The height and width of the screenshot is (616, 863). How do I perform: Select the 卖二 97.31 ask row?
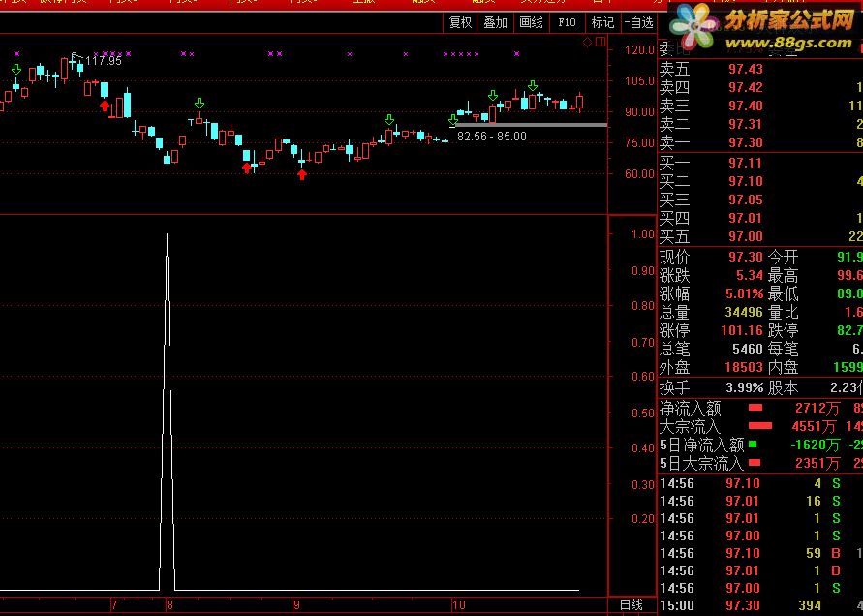[x=760, y=124]
